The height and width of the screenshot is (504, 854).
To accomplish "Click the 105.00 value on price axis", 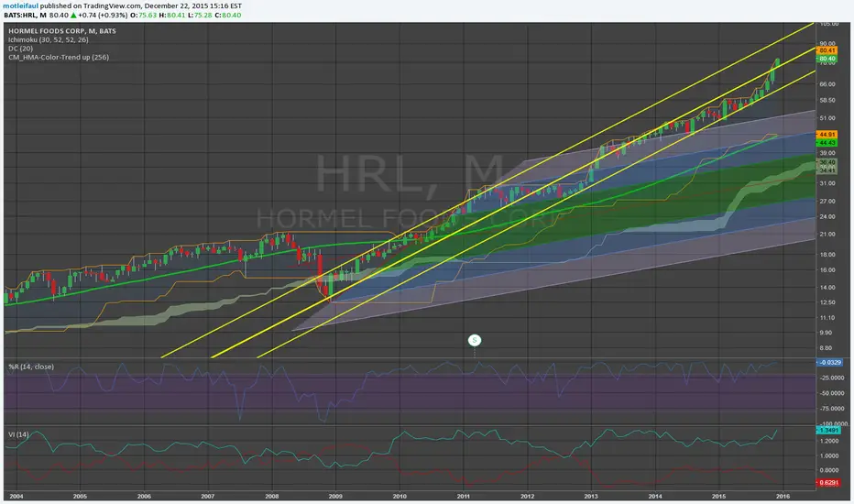I will [x=828, y=24].
